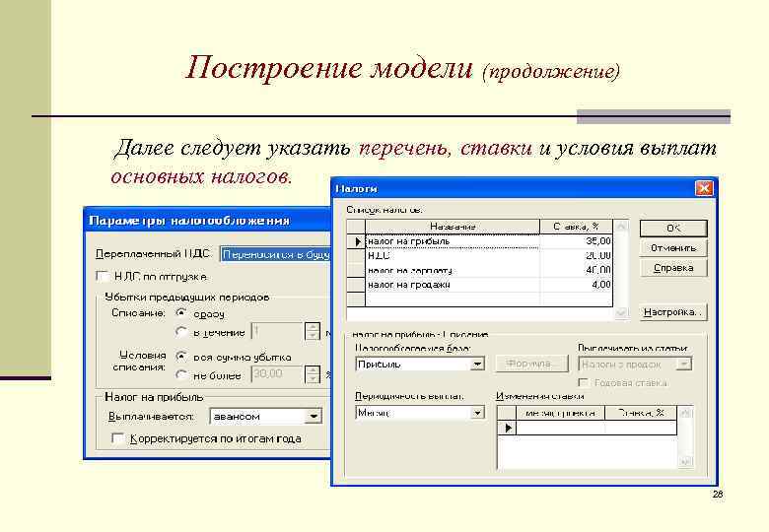Image resolution: width=769 pixels, height=532 pixels.
Task: Increase the не более spinner value
Action: (313, 369)
